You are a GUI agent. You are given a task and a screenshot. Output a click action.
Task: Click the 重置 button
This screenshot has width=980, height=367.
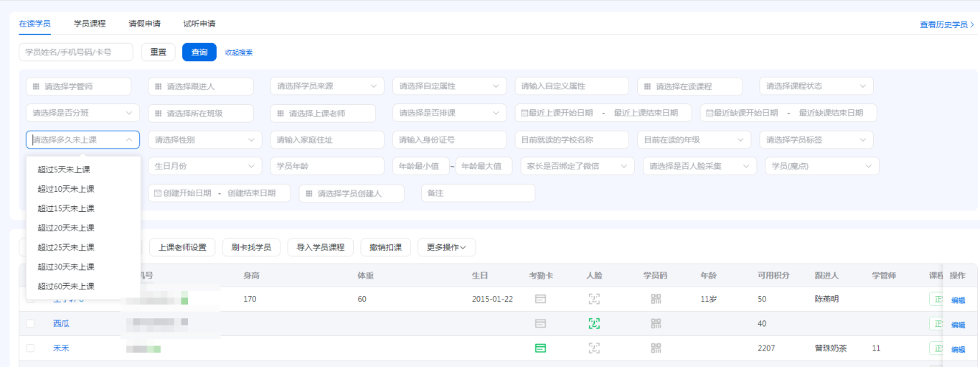click(158, 52)
